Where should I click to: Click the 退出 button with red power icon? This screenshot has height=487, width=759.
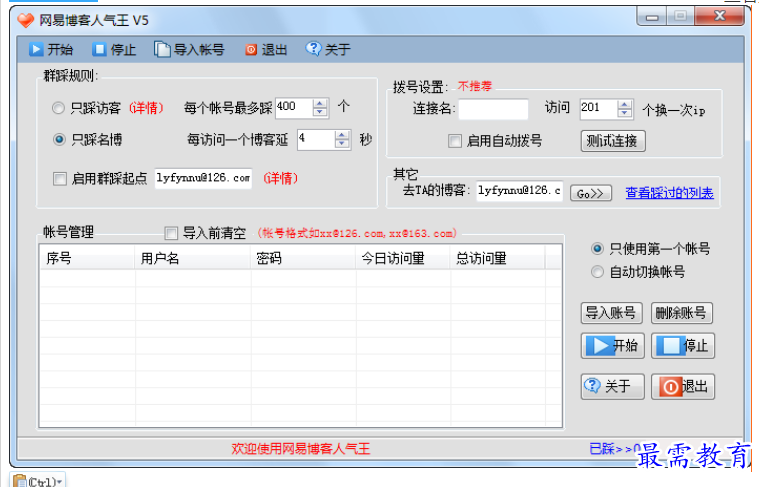click(x=683, y=386)
